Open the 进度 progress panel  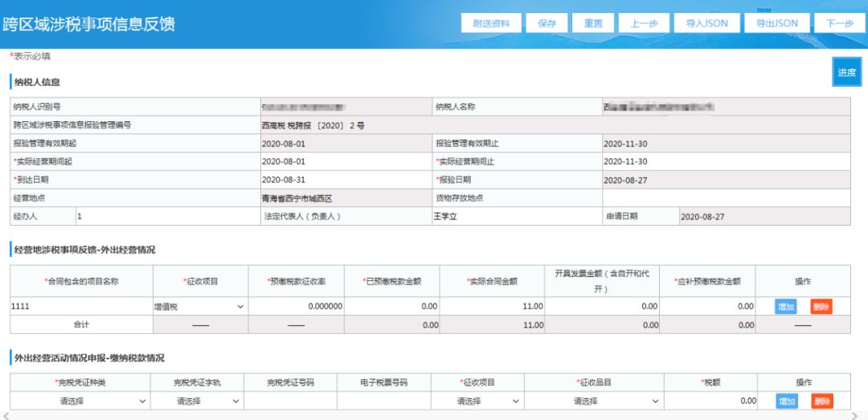click(x=846, y=72)
